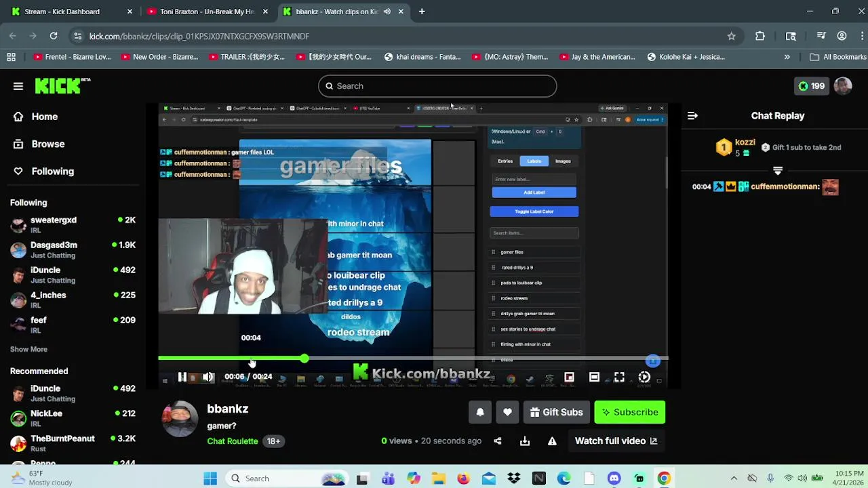The image size is (868, 488).
Task: Switch to Stream - Kick Dashboard tab
Action: tap(71, 12)
